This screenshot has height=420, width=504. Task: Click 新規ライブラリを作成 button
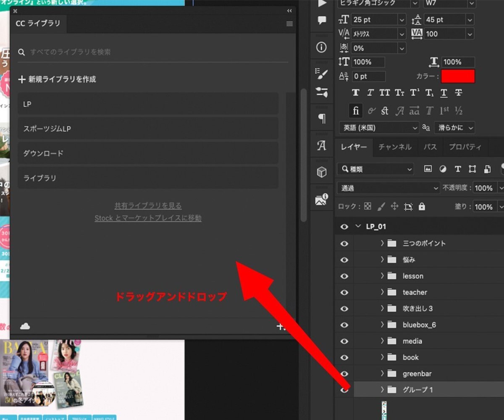click(58, 79)
